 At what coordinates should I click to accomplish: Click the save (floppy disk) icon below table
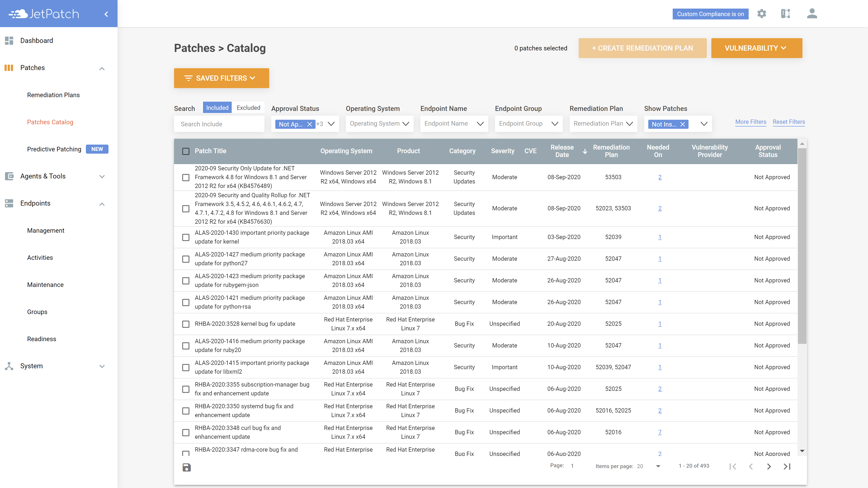point(186,467)
